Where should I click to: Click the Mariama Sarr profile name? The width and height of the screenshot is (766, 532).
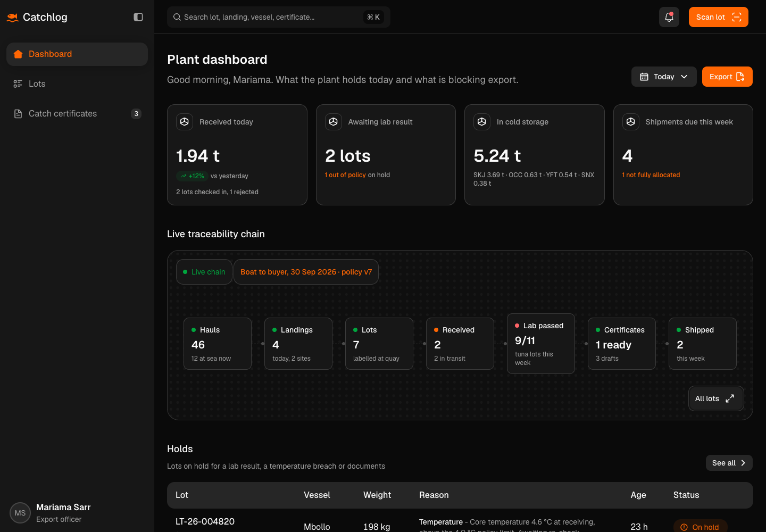click(63, 508)
